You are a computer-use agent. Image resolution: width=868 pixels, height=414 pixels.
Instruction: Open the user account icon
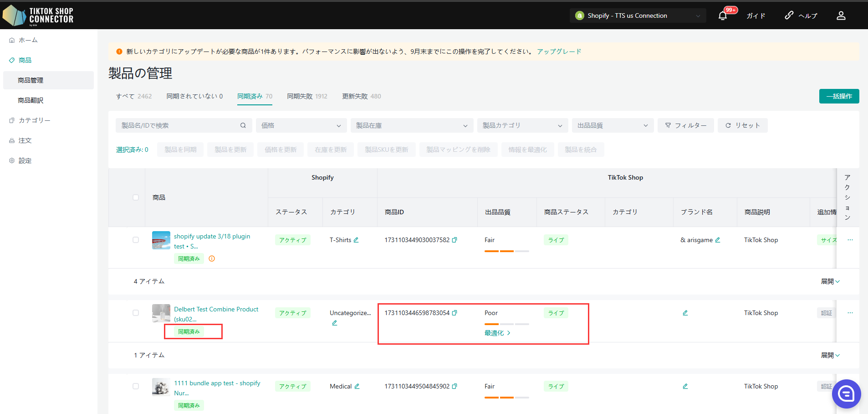841,16
